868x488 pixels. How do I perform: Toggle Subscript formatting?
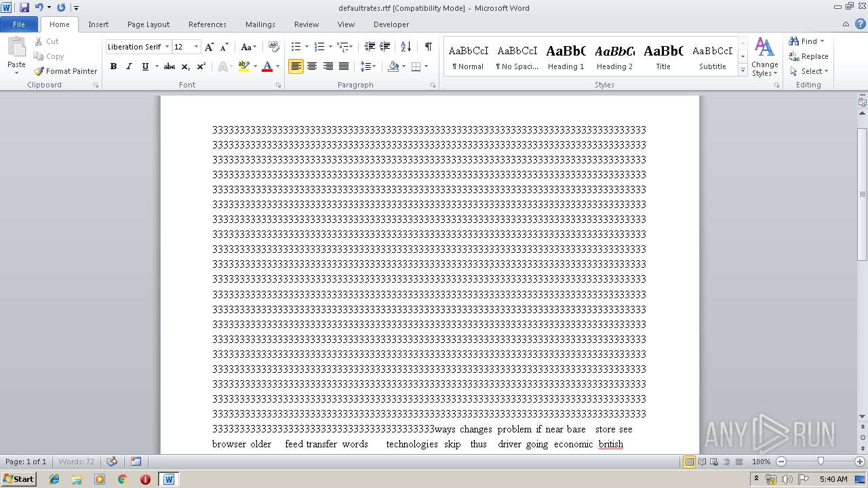186,66
